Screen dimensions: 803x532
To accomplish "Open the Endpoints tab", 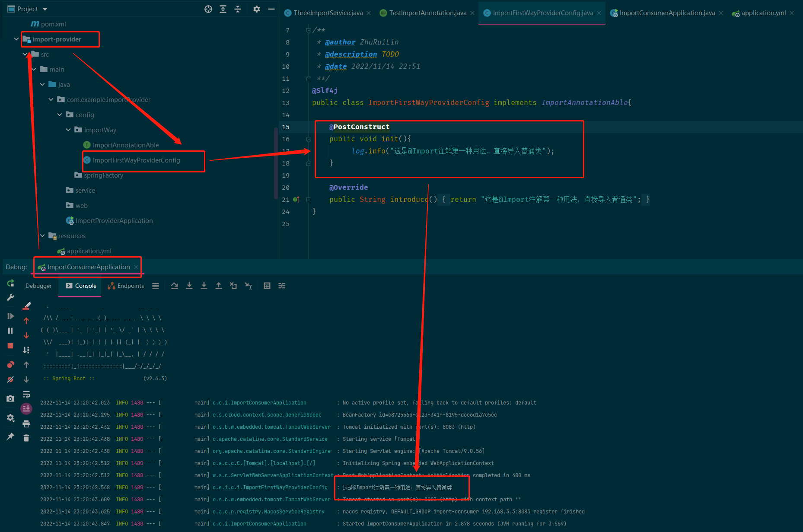I will pos(126,286).
